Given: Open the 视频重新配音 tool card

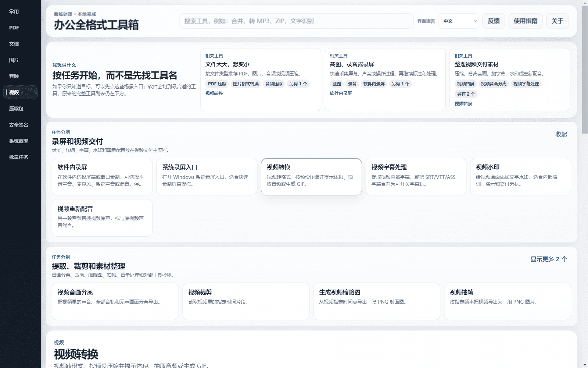Looking at the screenshot, I should (102, 218).
